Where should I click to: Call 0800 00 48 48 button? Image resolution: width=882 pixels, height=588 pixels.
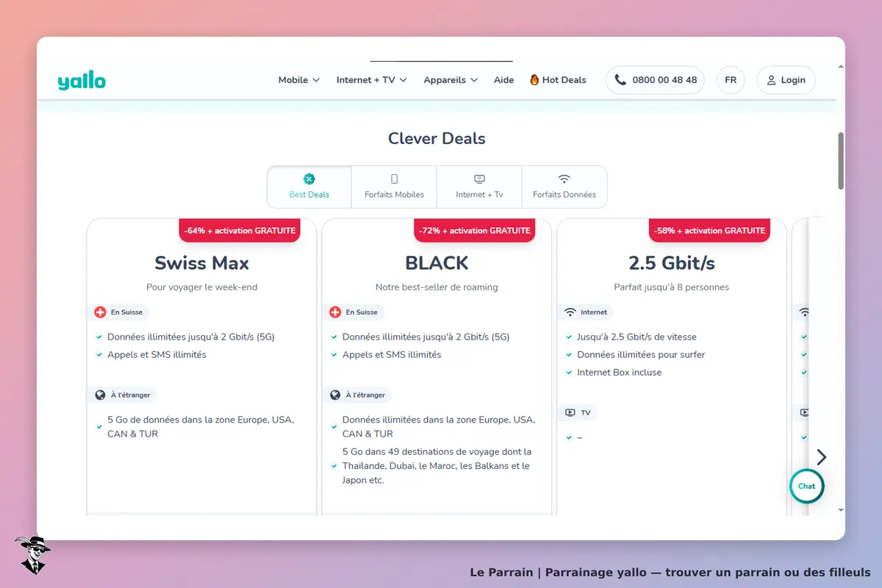[655, 80]
